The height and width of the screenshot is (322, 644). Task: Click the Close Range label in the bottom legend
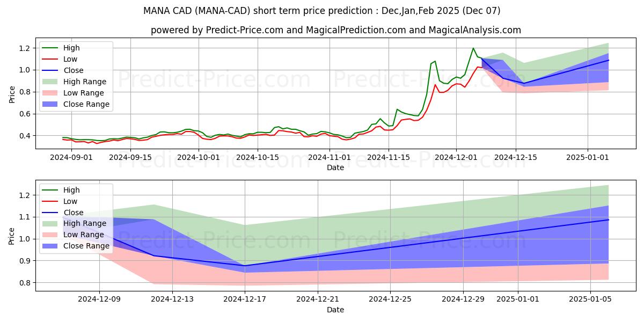86,246
